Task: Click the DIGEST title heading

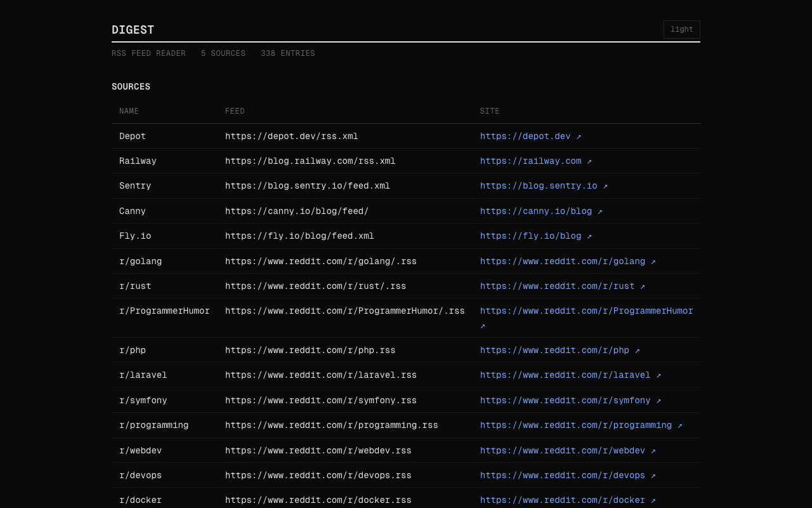Action: tap(133, 30)
